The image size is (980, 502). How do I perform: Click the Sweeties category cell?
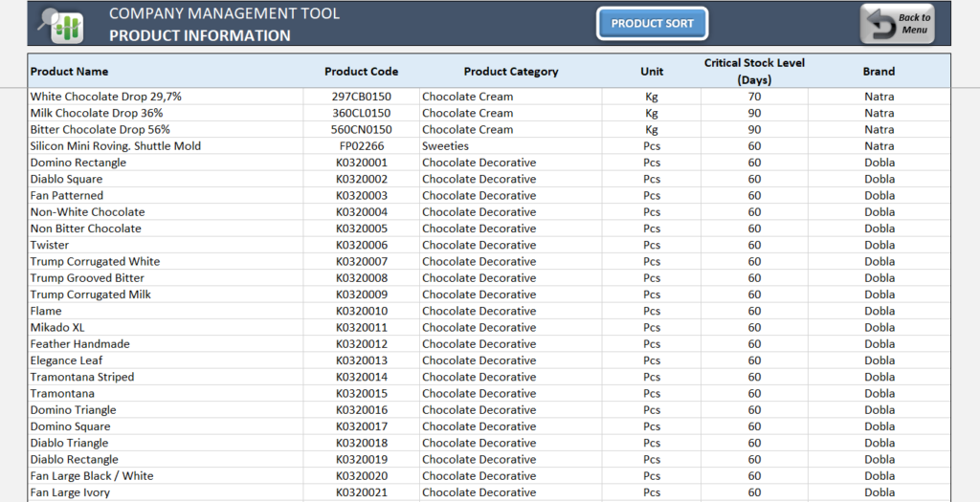[x=446, y=146]
